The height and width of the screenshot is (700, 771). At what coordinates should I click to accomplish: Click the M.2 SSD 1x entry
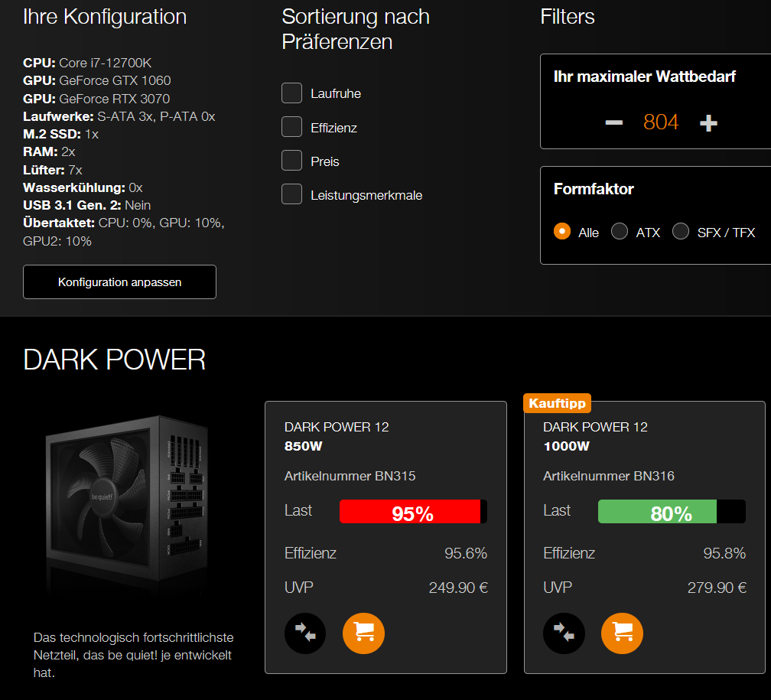[x=61, y=135]
